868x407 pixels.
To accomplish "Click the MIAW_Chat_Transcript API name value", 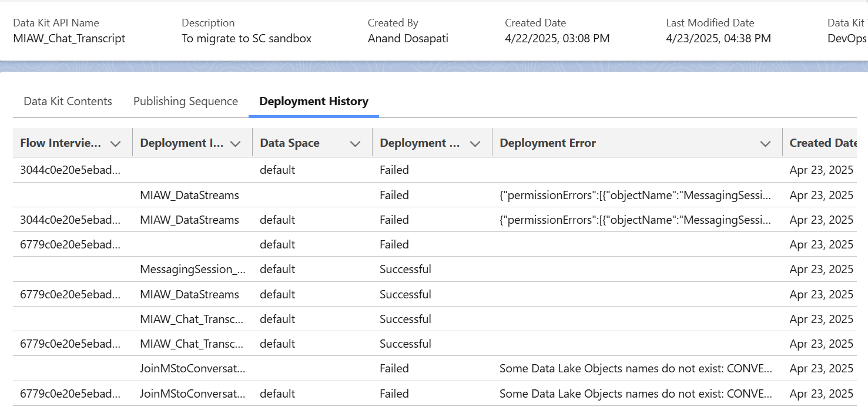I will (x=69, y=39).
